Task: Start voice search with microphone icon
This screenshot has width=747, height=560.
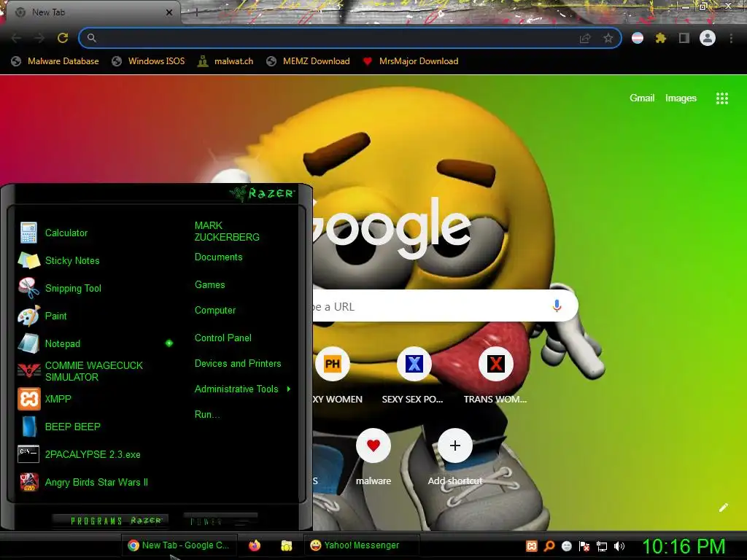Action: click(x=557, y=306)
